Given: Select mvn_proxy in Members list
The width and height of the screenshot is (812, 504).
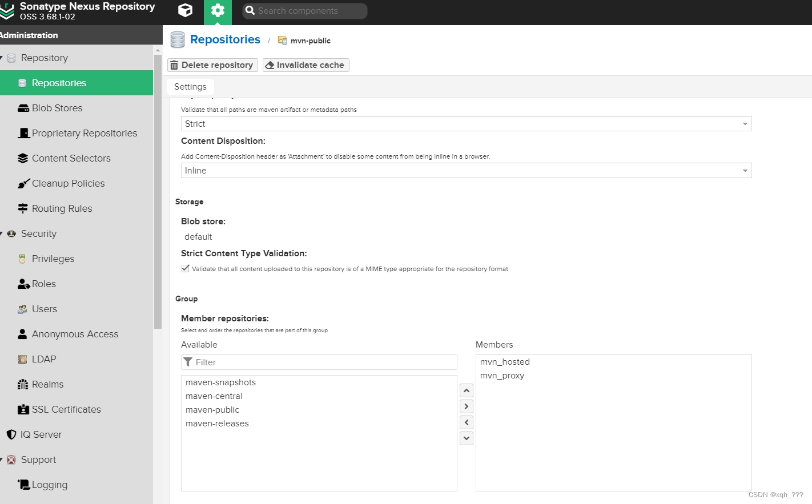Looking at the screenshot, I should click(613, 376).
